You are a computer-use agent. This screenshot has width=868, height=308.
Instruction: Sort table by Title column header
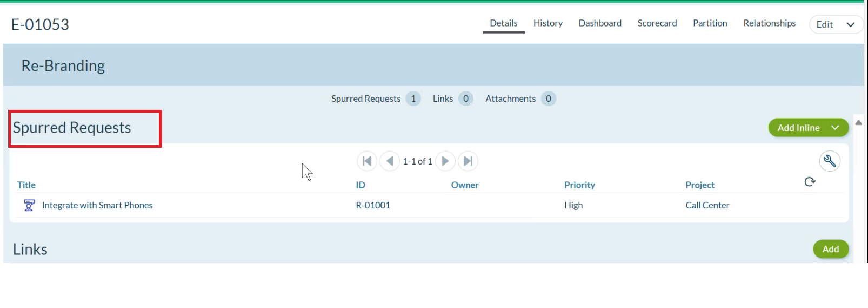[x=26, y=185]
